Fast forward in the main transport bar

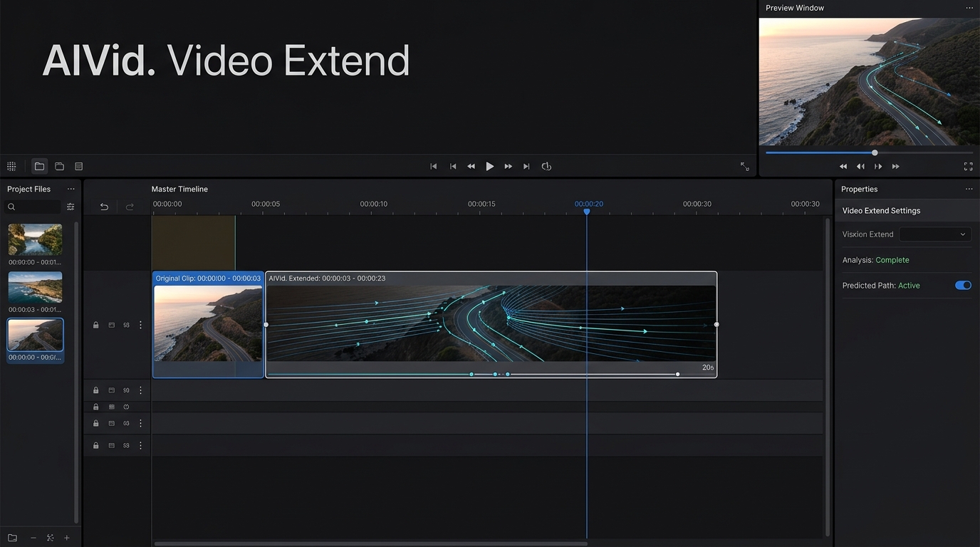pyautogui.click(x=508, y=166)
